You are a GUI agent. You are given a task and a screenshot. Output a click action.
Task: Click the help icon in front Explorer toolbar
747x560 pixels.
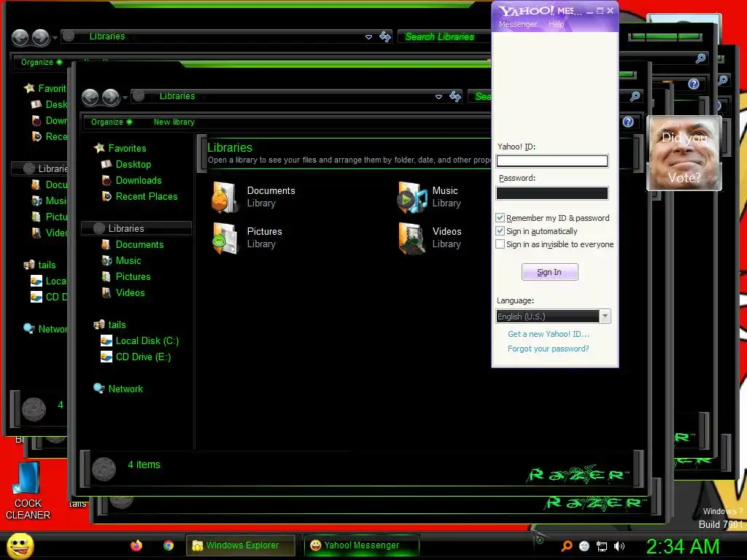(628, 122)
